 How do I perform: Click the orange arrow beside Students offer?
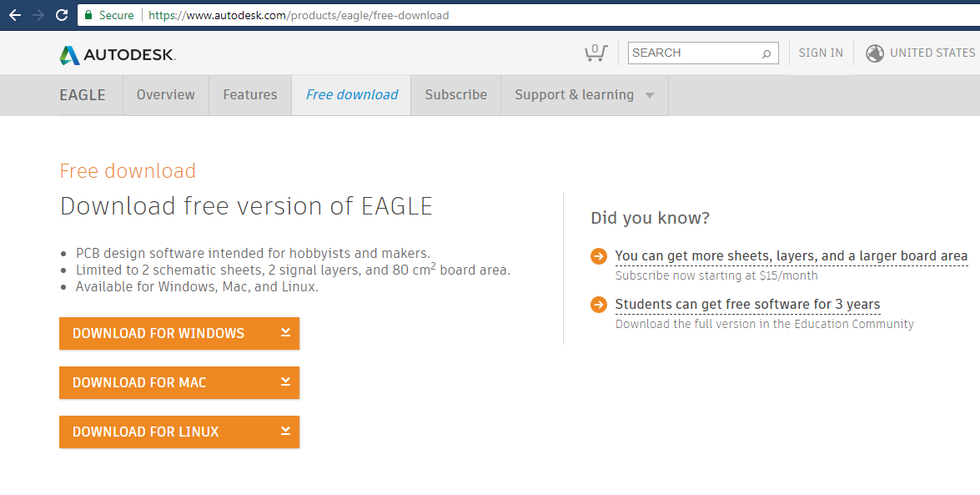pos(599,305)
